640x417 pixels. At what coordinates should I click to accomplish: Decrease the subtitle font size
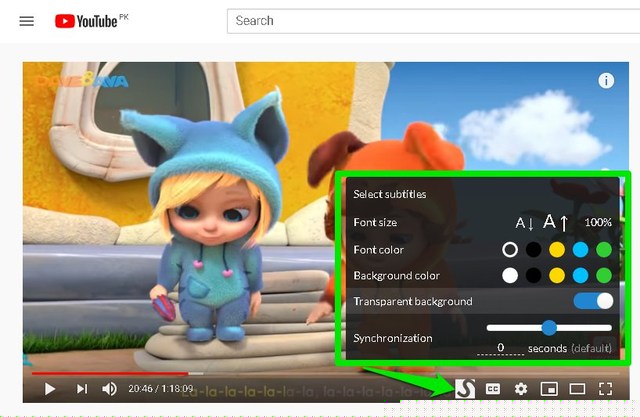pyautogui.click(x=524, y=223)
